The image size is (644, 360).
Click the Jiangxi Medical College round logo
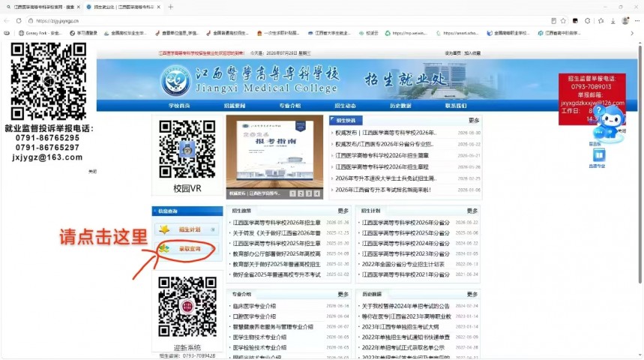click(x=175, y=80)
